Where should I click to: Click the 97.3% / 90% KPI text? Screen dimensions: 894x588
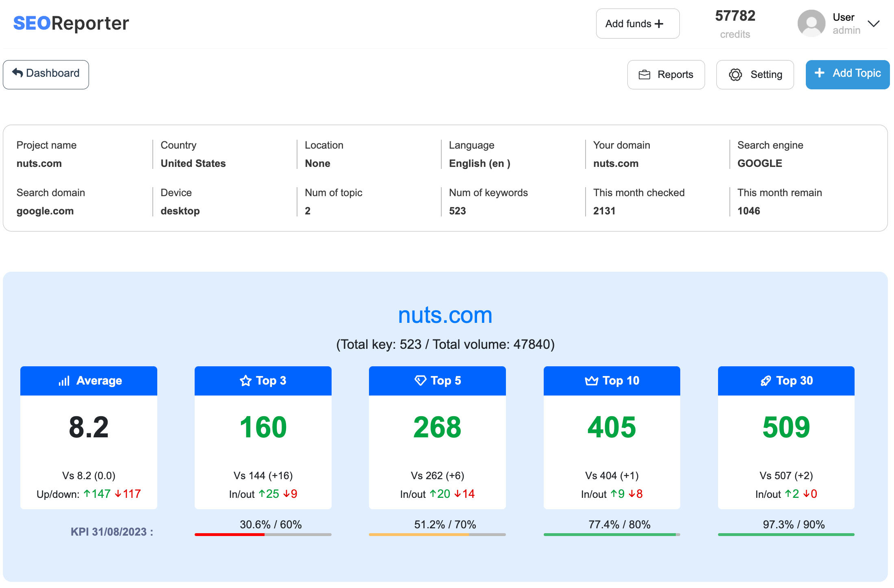(x=794, y=524)
